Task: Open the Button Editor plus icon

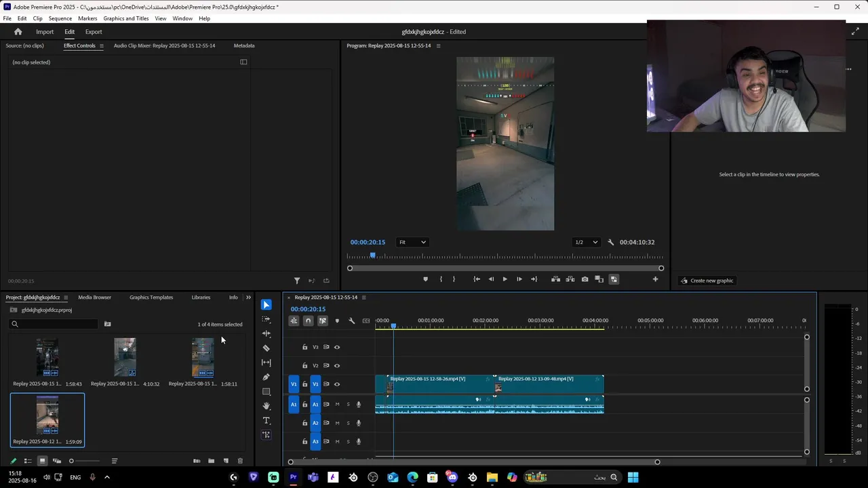Action: click(x=655, y=279)
